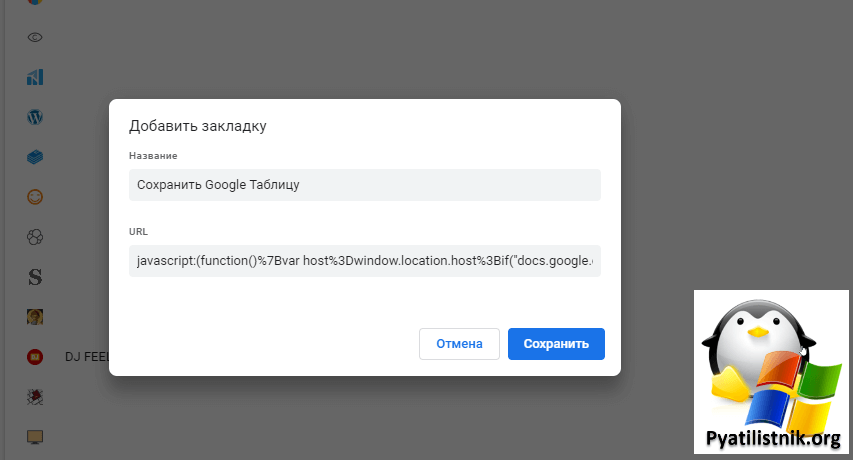Viewport: 853px width, 460px height.
Task: Cancel with the Отмена button
Action: point(459,344)
